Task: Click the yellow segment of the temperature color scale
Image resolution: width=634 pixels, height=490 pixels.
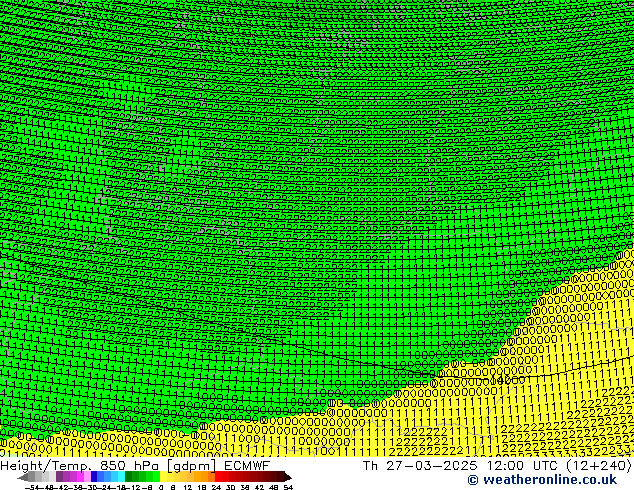Action: tap(163, 477)
